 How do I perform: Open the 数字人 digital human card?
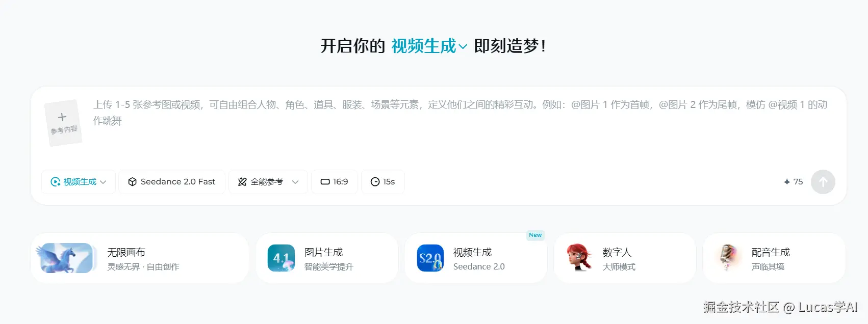(x=625, y=258)
